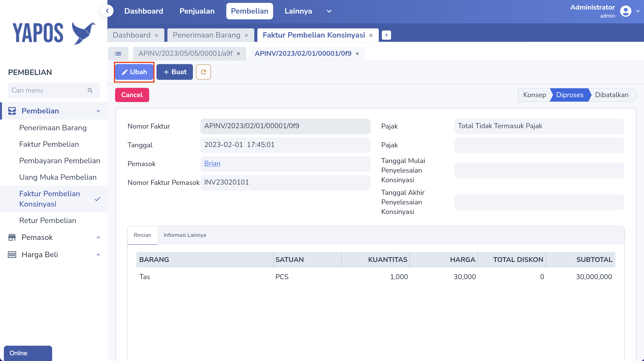This screenshot has height=361, width=644.
Task: Click the YAPOS bird logo
Action: [83, 33]
